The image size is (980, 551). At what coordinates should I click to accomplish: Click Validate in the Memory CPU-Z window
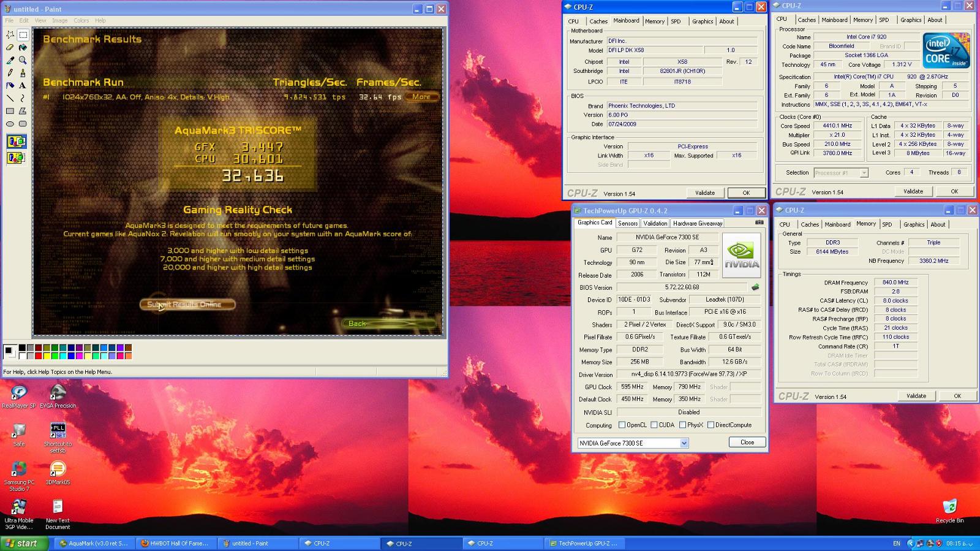click(916, 396)
